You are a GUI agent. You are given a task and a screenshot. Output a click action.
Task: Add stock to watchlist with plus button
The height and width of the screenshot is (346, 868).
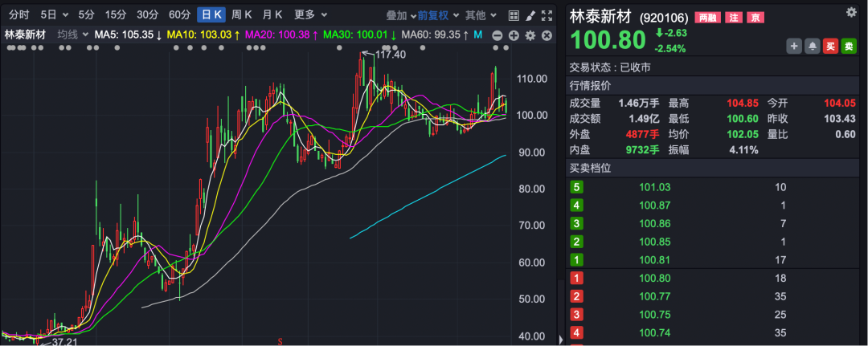[x=794, y=47]
